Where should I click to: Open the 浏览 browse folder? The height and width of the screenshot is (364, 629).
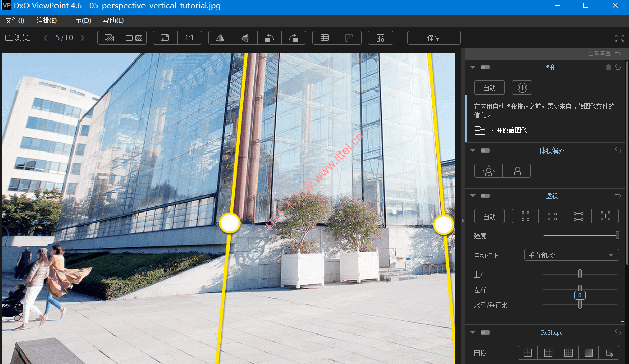(x=18, y=38)
